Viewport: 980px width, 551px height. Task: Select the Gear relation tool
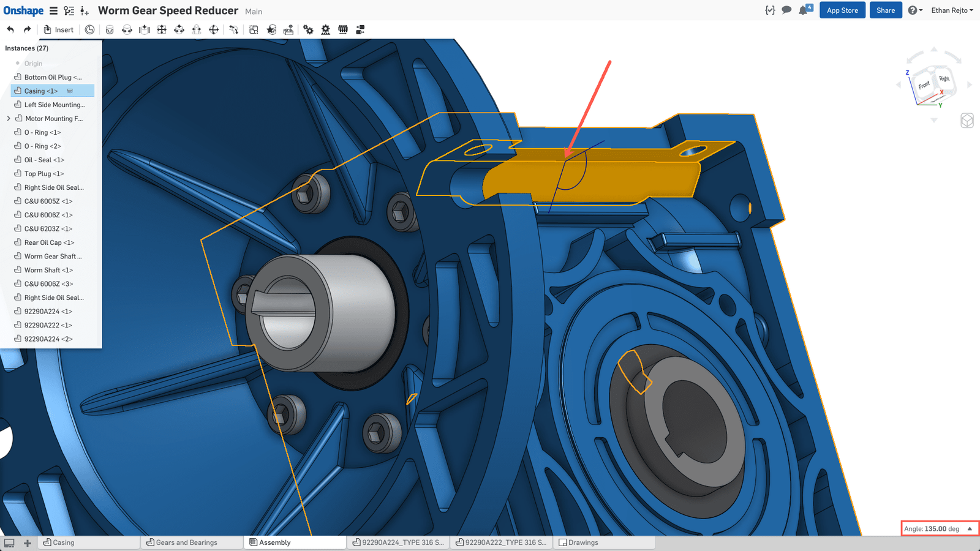coord(308,29)
